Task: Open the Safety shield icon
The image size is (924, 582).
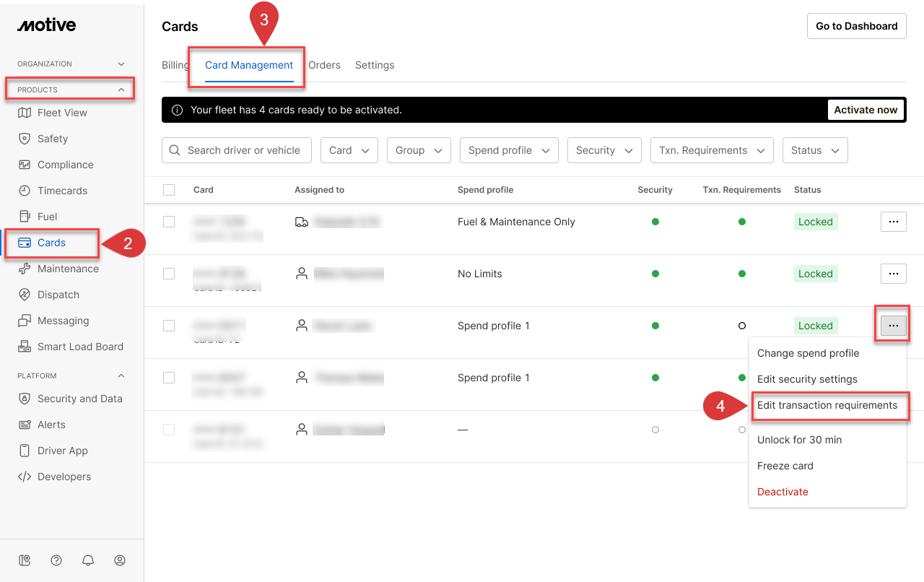Action: (25, 139)
